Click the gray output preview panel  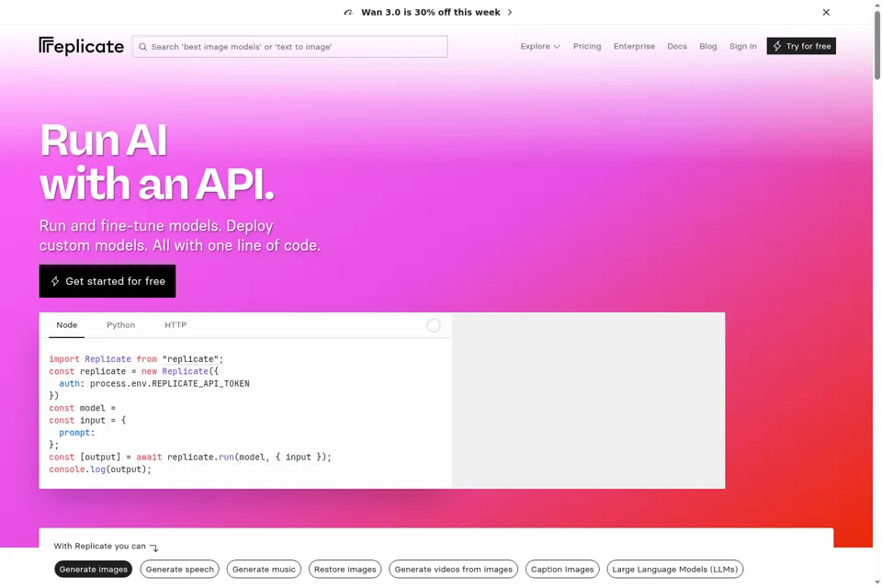click(x=588, y=400)
